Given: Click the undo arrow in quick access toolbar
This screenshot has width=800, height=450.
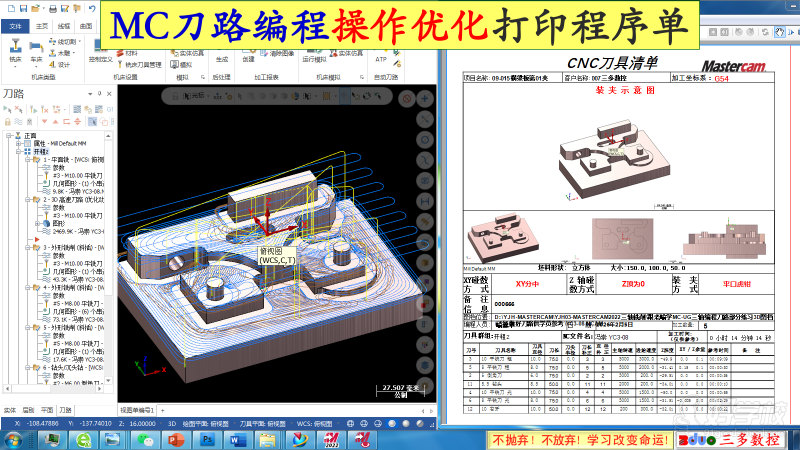Looking at the screenshot, I should click(x=92, y=8).
